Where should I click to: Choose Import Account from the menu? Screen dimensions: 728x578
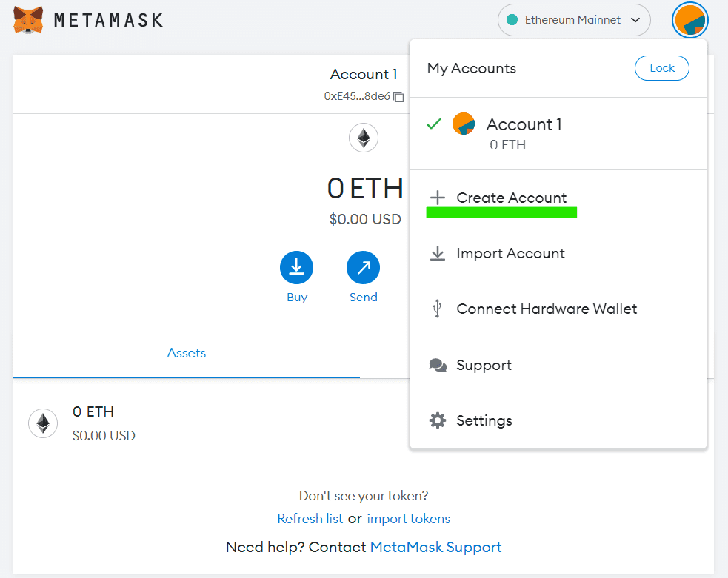click(558, 253)
